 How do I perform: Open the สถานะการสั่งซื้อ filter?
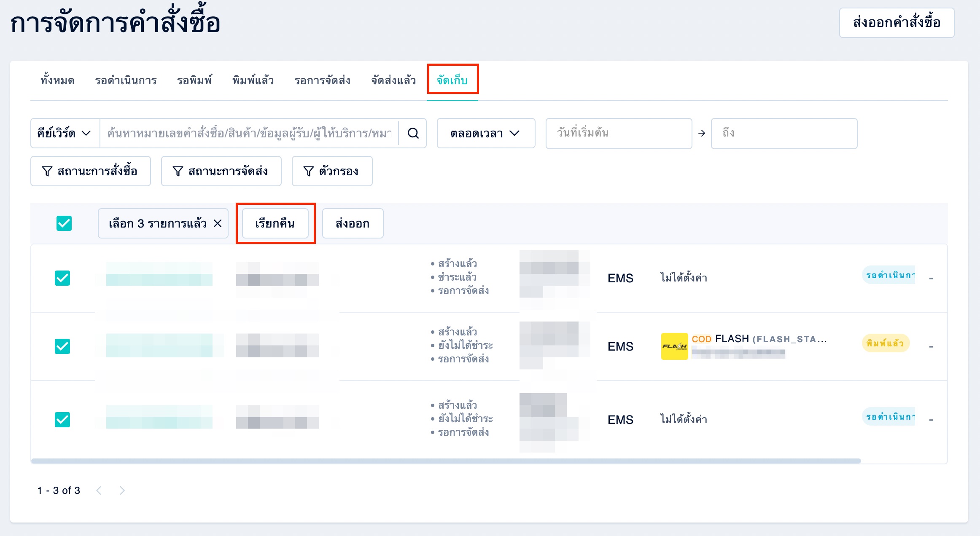click(x=91, y=171)
